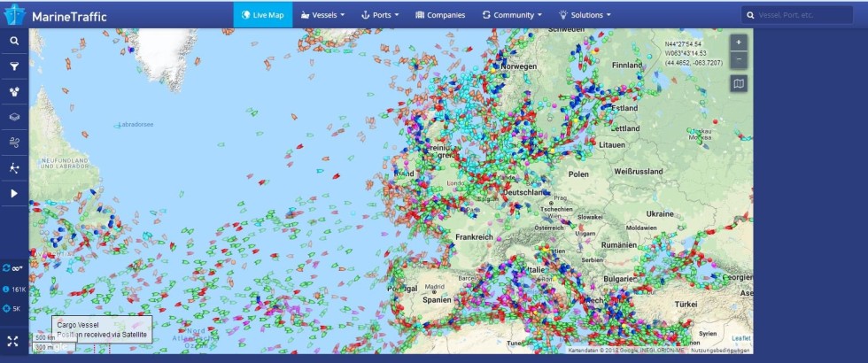Click the Finnland map label

[627, 66]
